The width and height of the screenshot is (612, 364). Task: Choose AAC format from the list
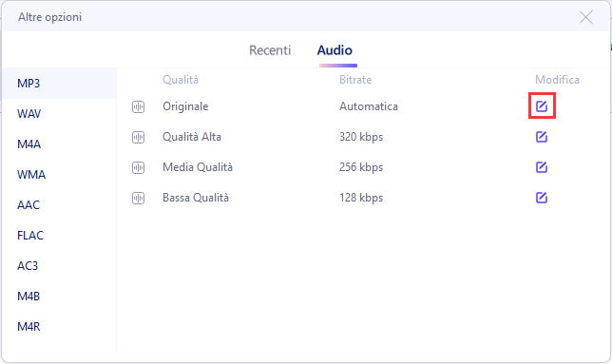coord(59,205)
